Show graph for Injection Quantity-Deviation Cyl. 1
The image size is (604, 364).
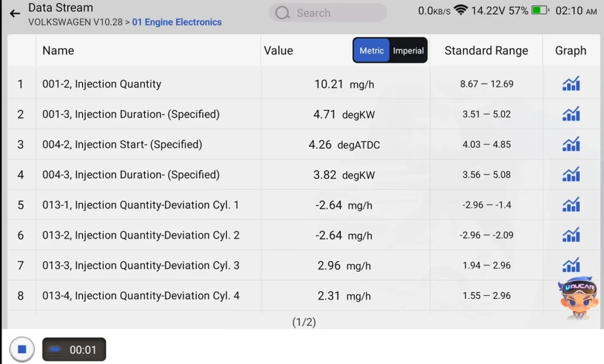570,204
